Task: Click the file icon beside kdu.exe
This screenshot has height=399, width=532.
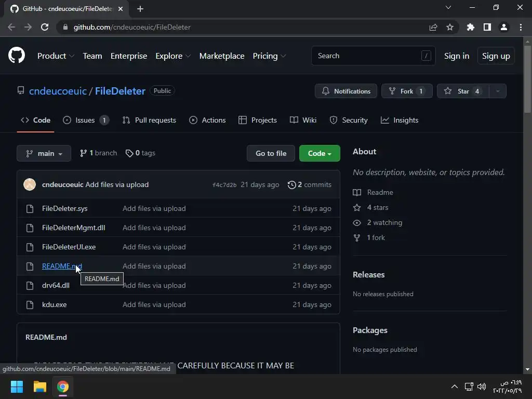Action: tap(30, 304)
